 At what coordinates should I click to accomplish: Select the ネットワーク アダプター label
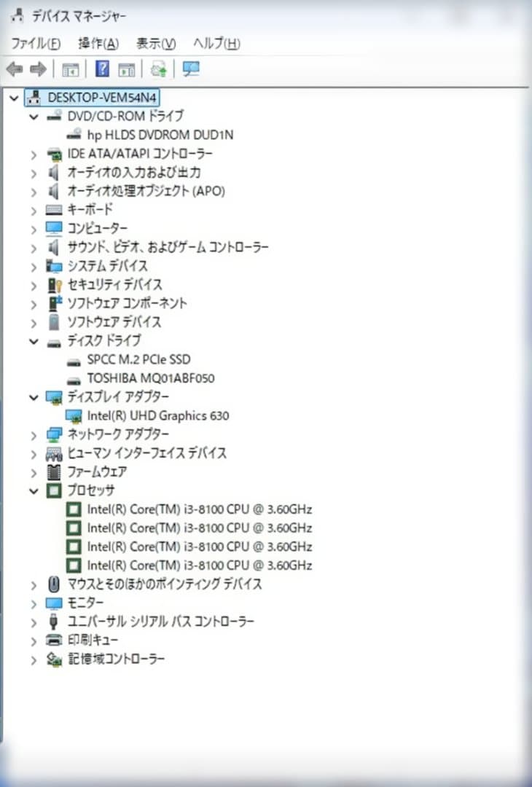tap(119, 434)
